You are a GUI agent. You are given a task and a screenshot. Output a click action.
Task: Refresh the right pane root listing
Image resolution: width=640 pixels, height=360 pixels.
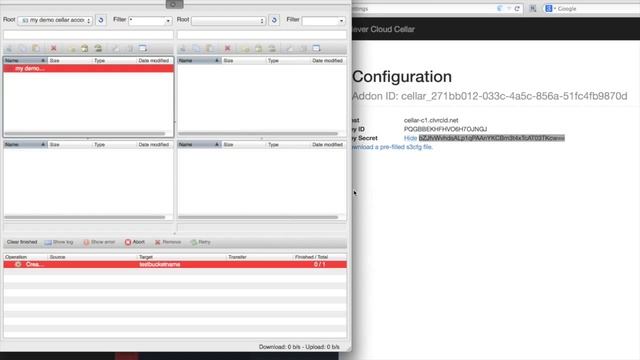tap(274, 20)
